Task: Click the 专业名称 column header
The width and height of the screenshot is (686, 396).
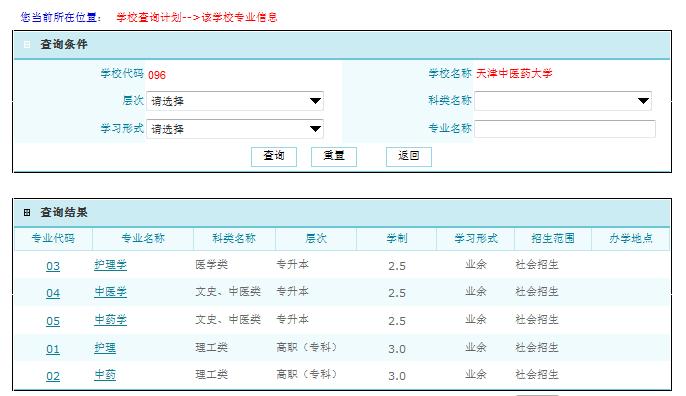Action: 143,238
